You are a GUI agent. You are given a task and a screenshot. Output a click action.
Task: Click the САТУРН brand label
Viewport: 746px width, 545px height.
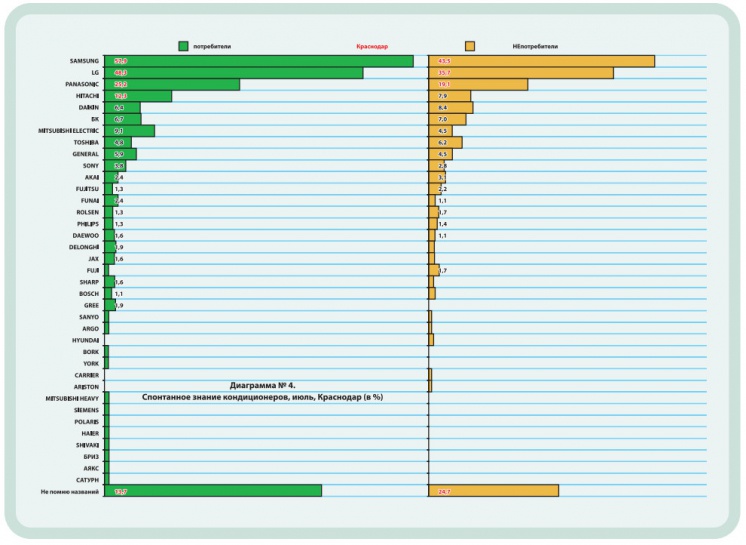[87, 480]
